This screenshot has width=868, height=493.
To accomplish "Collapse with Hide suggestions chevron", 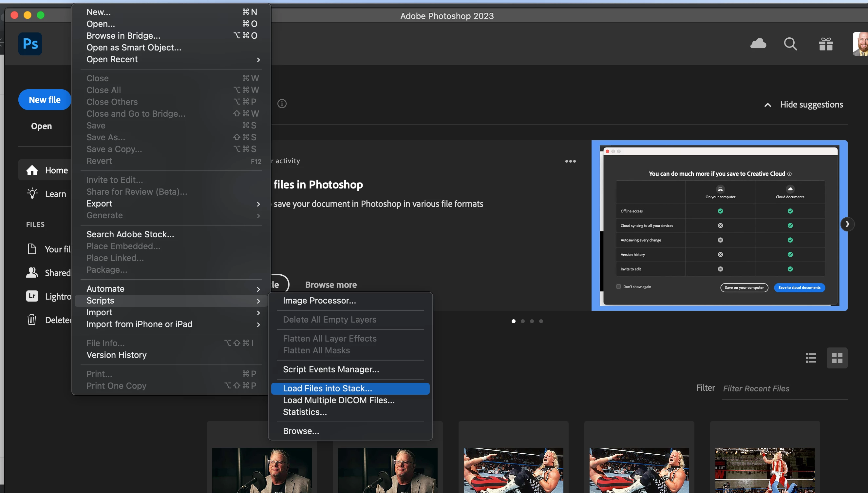I will point(768,105).
